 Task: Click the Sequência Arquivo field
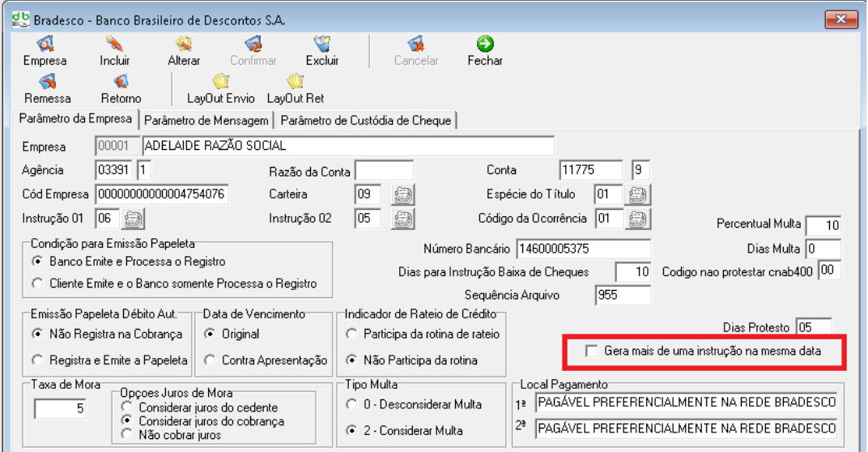click(x=623, y=295)
